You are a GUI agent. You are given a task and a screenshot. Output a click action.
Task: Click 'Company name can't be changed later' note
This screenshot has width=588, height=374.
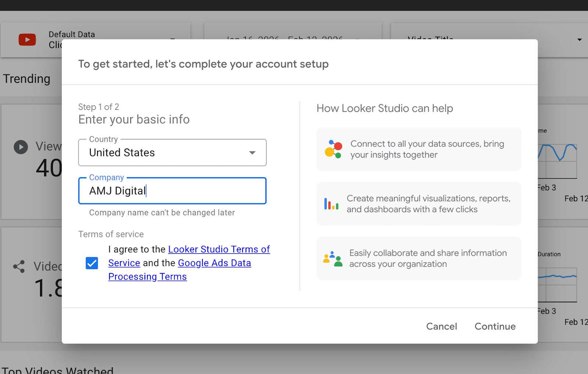tap(162, 213)
